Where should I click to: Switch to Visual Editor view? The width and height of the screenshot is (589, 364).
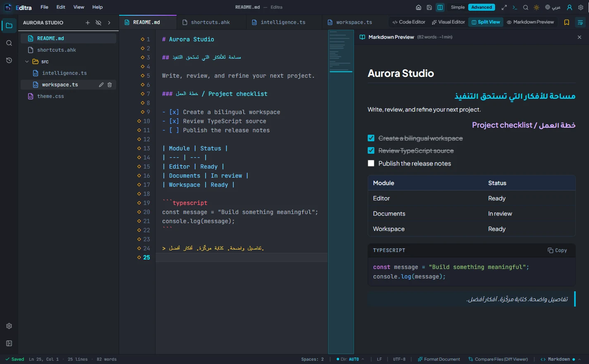448,22
